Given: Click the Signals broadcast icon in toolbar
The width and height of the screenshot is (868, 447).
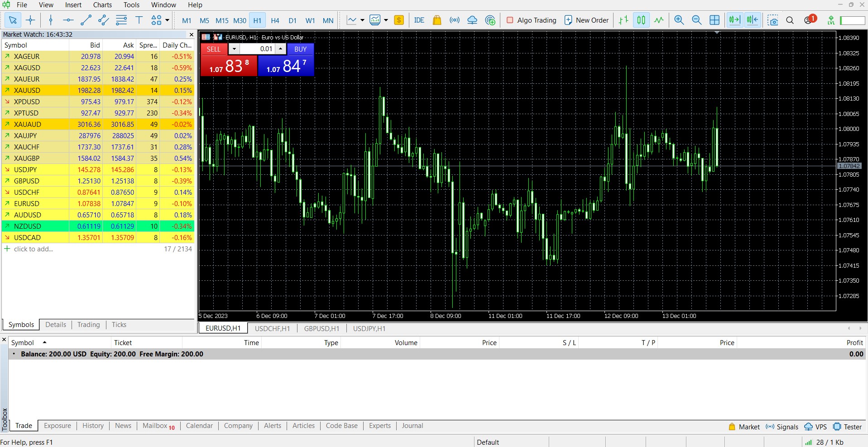Looking at the screenshot, I should (x=455, y=20).
